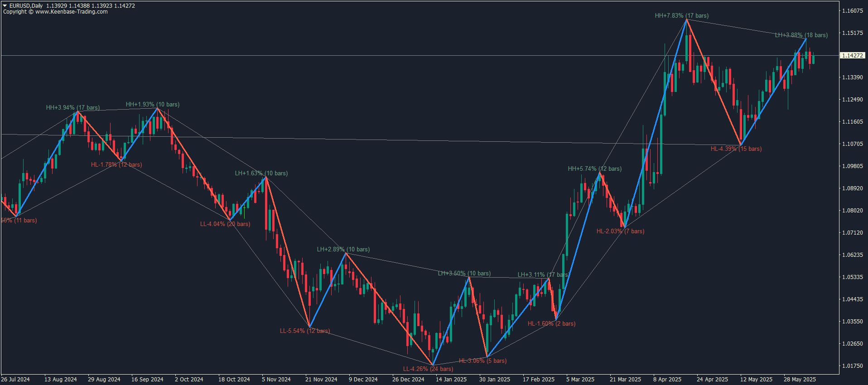Click the 14 Jan 2025 date label
Screen dimensions: 868x385
tap(451, 380)
